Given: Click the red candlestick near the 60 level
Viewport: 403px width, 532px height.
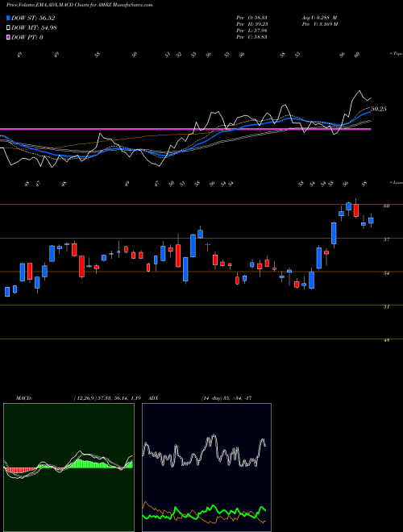Looking at the screenshot, I should (x=355, y=210).
